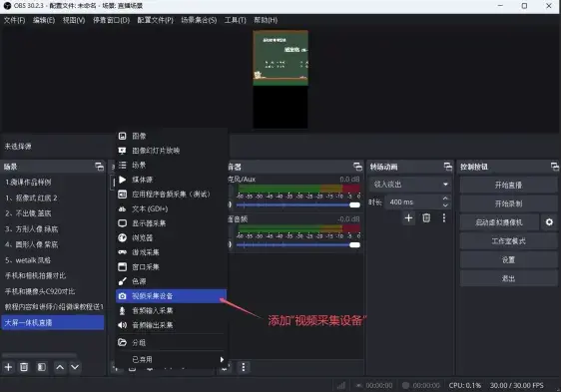This screenshot has width=561, height=392.
Task: Remove transition with trash icon
Action: (426, 217)
